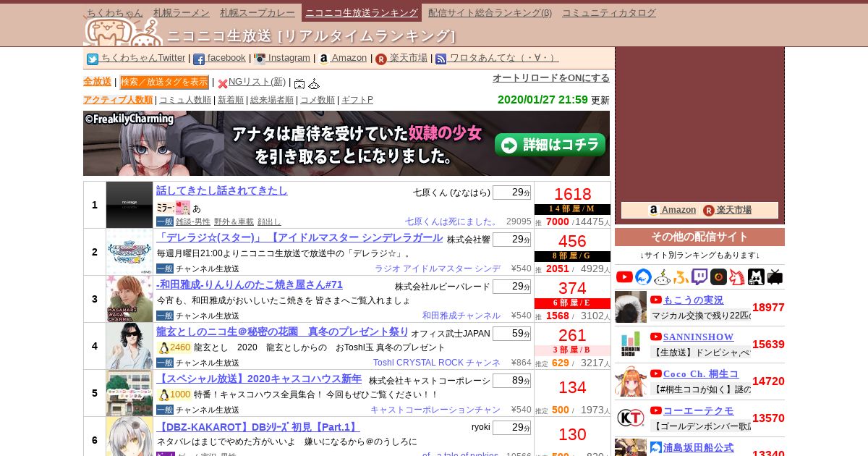Click the 和田雅成 rank 3 thumbnail
The height and width of the screenshot is (456, 868).
point(129,299)
